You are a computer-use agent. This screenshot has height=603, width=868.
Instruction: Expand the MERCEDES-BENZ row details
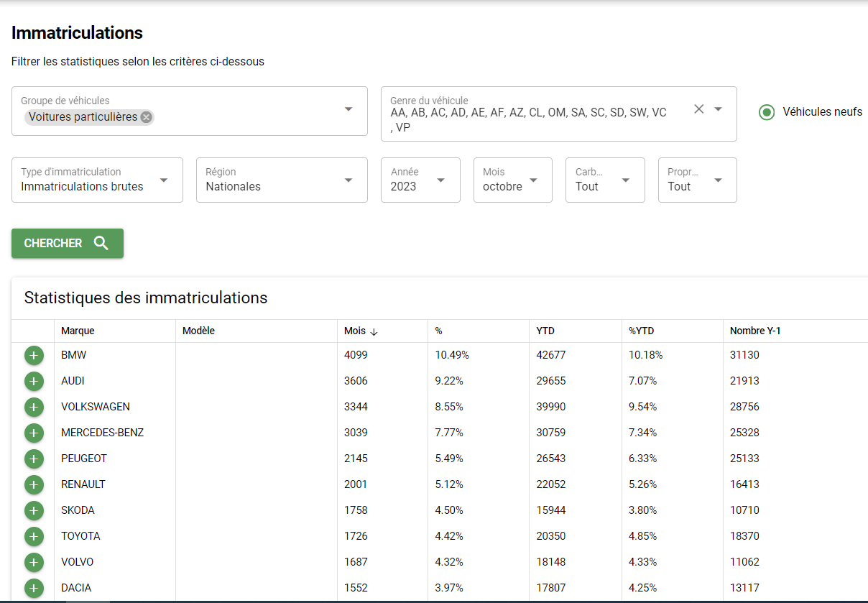pos(34,433)
